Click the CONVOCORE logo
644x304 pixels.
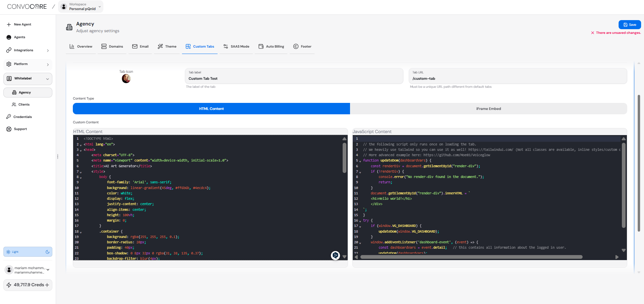(27, 7)
